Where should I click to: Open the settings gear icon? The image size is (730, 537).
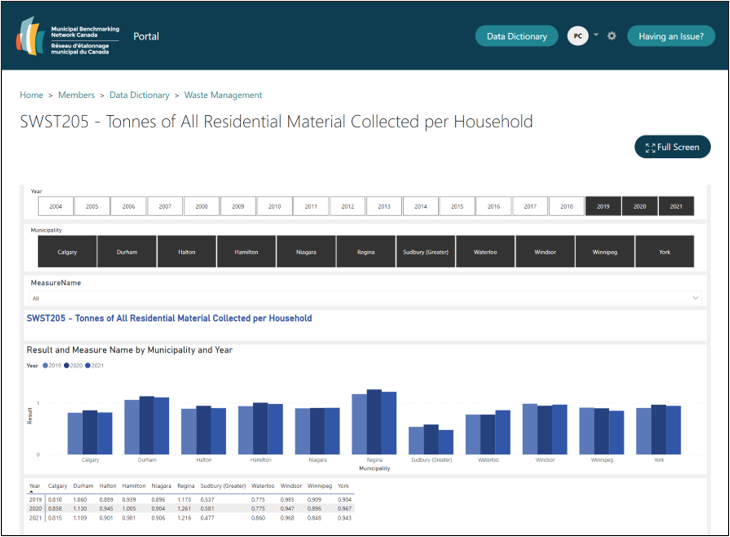[x=612, y=36]
